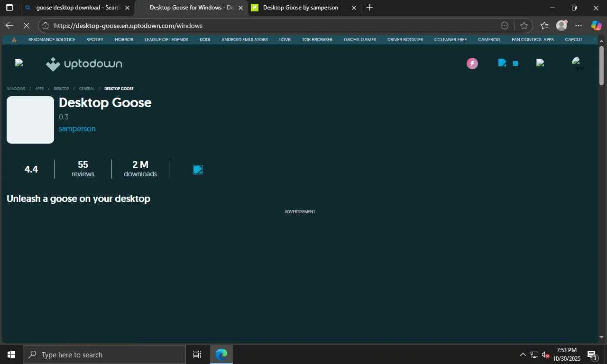Go to the WINDOWS breadcrumb link

16,89
